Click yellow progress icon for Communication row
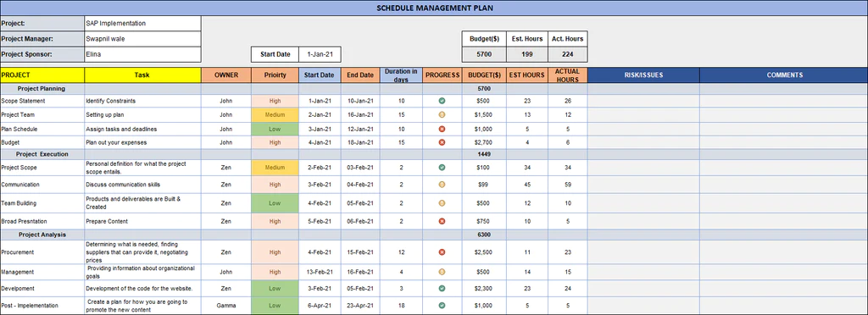This screenshot has width=868, height=315. point(442,185)
